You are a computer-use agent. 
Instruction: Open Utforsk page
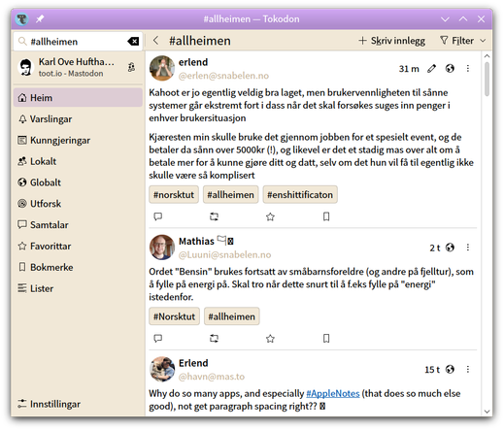[78, 204]
